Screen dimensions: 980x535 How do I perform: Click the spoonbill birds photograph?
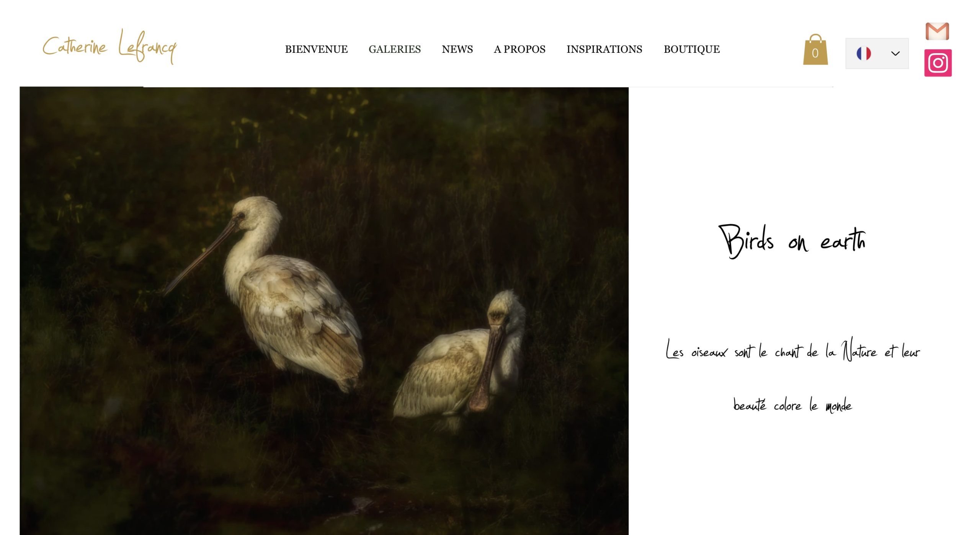(324, 311)
